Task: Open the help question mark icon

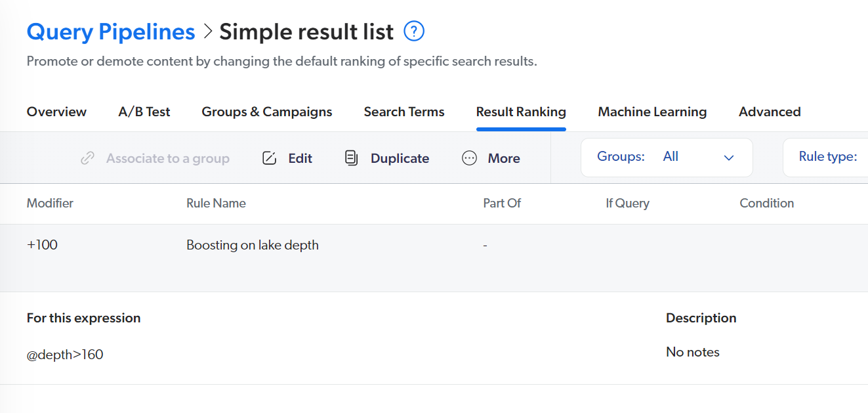Action: [x=414, y=31]
